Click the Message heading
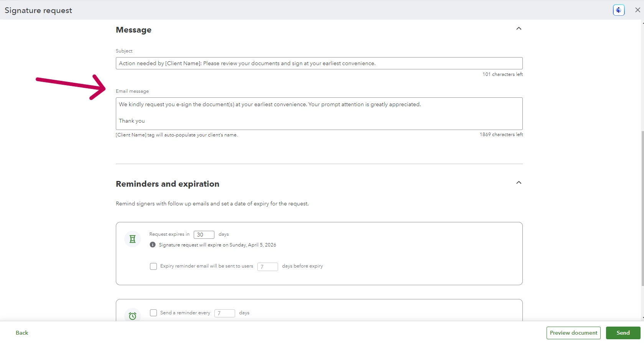This screenshot has height=345, width=644. [x=133, y=30]
